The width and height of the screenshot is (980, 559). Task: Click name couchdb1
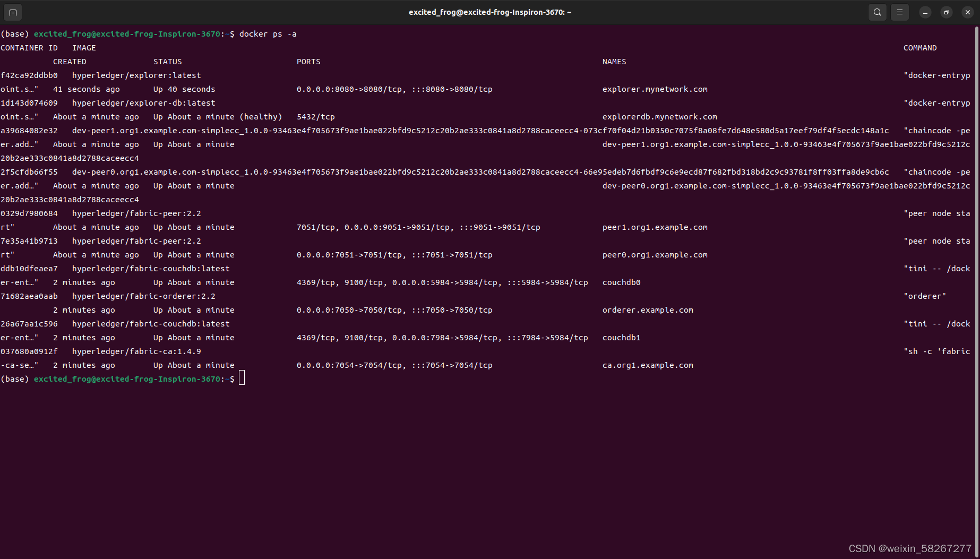[x=622, y=338]
